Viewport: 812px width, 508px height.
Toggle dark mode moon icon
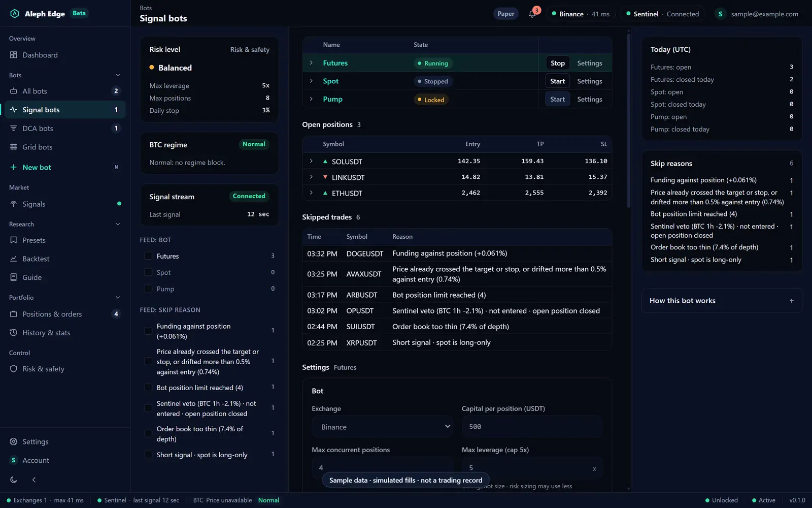coord(14,480)
